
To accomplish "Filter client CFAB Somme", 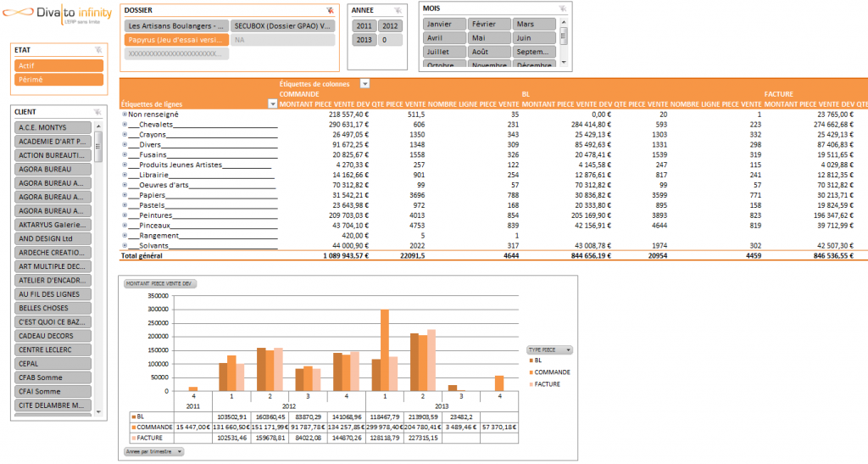I will tap(53, 377).
